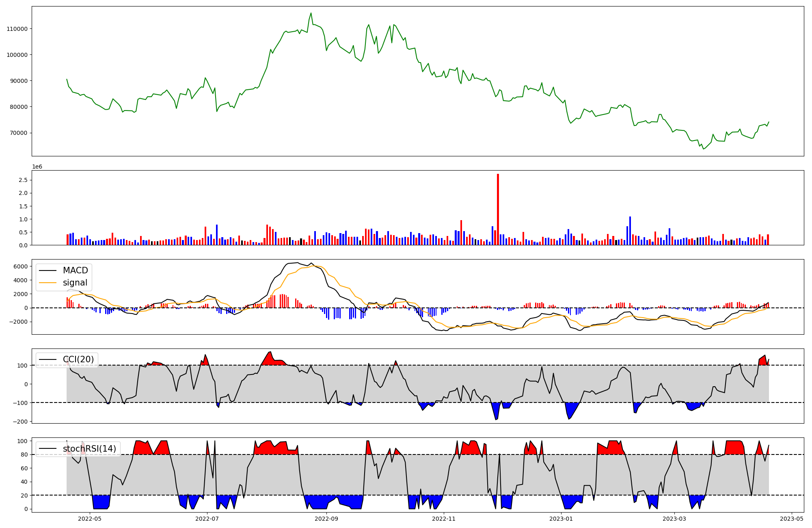
Task: Click the 2022-05 date axis label
Action: coord(89,518)
